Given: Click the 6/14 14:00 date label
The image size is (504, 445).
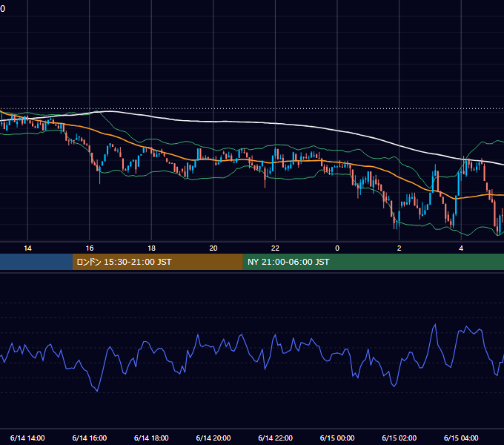Looking at the screenshot, I should (x=27, y=438).
